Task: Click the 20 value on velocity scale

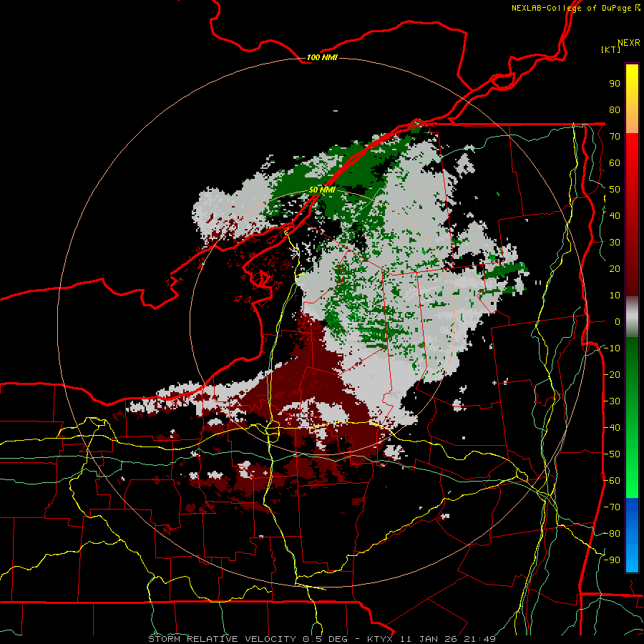Action: click(x=615, y=268)
